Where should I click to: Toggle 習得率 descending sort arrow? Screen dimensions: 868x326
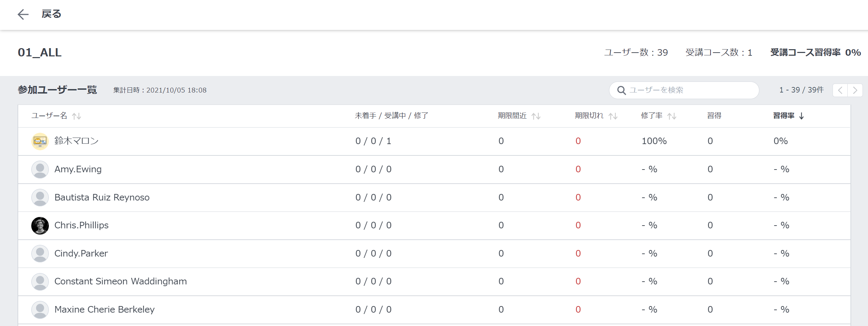(x=802, y=116)
